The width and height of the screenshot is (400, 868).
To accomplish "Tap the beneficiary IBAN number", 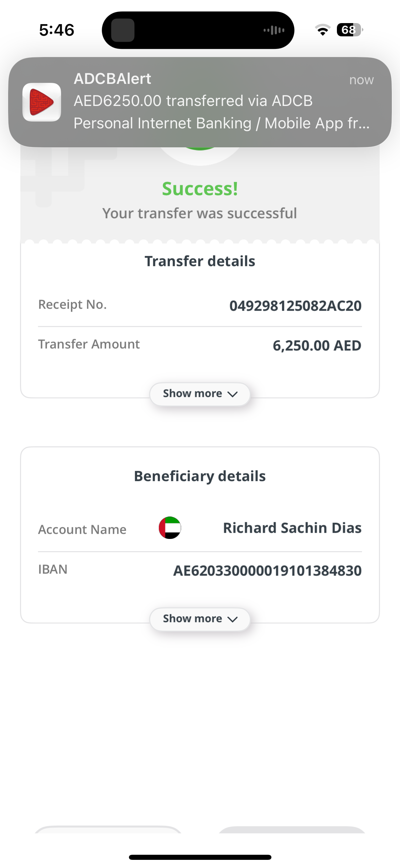I will [267, 571].
